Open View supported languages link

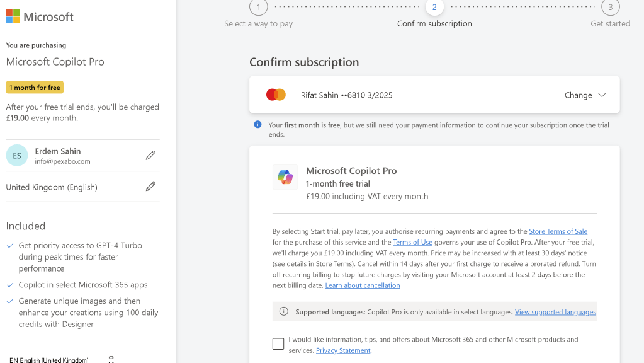[555, 311]
